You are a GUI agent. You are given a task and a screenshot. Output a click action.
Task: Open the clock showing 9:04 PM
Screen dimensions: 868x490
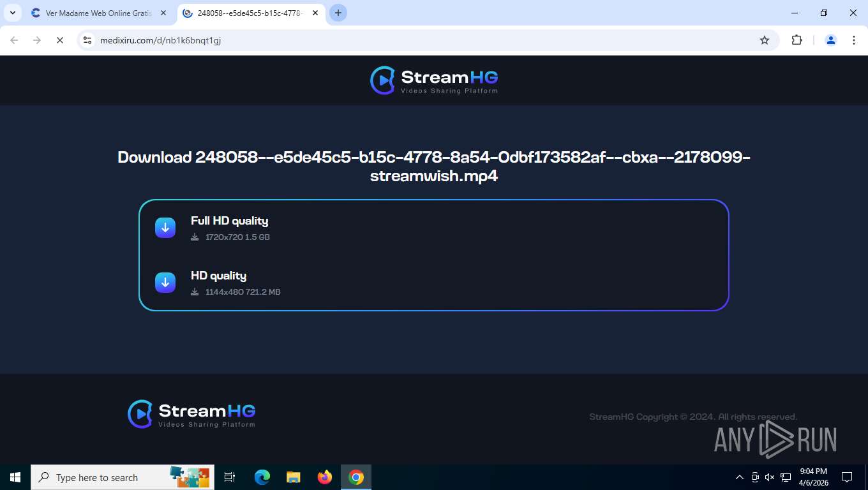pyautogui.click(x=814, y=477)
